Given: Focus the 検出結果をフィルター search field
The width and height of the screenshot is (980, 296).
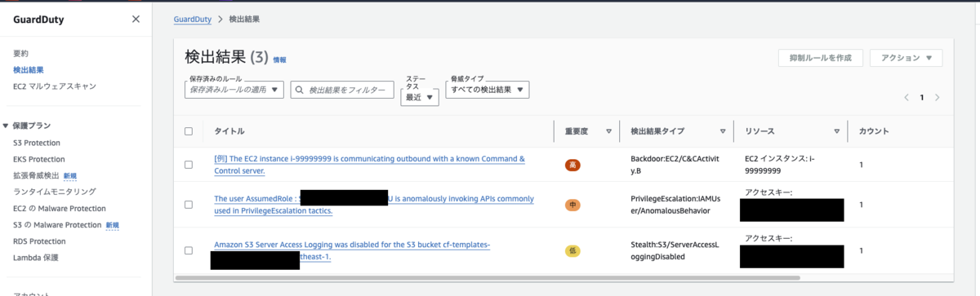Looking at the screenshot, I should 343,90.
